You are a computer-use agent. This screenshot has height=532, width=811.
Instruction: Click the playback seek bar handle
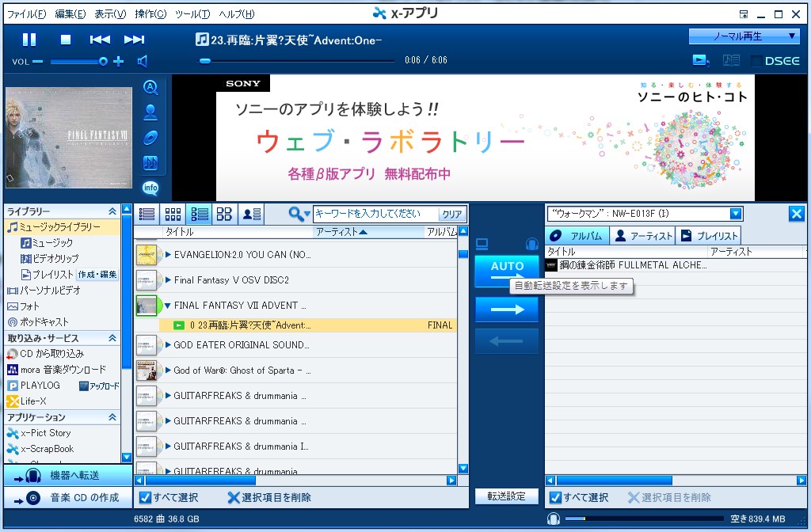tap(205, 61)
